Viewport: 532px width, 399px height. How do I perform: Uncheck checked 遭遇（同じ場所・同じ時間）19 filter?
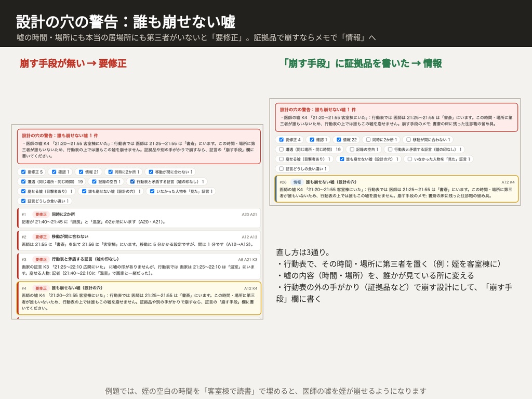tap(23, 181)
